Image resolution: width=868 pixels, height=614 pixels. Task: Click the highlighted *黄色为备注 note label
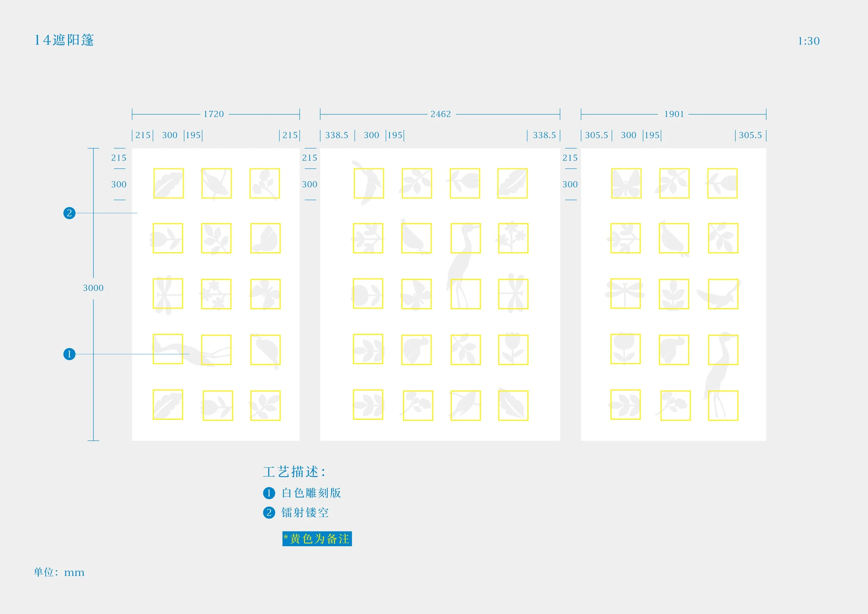[x=317, y=539]
